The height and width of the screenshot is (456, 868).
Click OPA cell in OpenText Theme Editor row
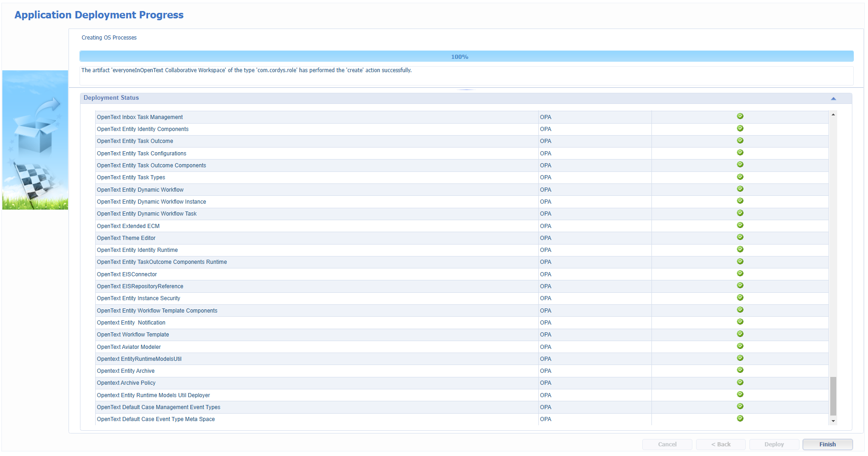pyautogui.click(x=595, y=238)
